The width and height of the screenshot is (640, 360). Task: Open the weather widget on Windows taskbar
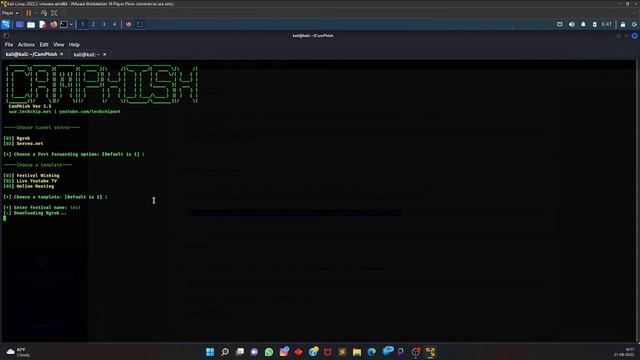[x=18, y=352]
